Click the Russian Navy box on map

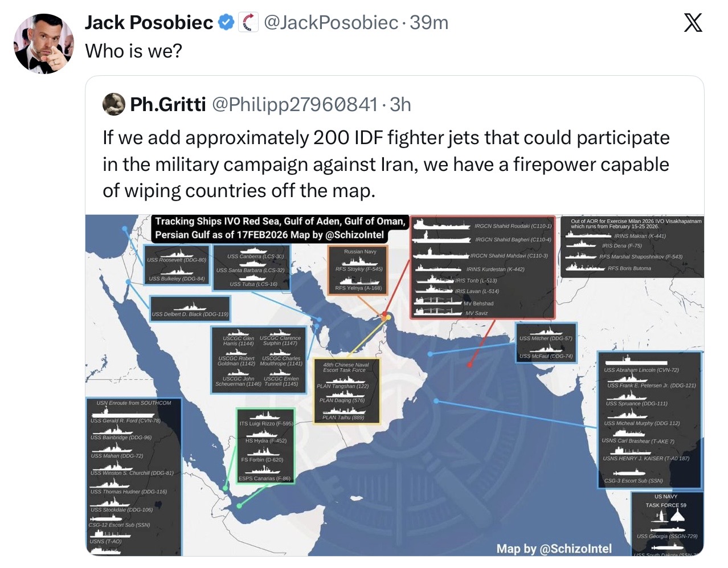[x=359, y=270]
